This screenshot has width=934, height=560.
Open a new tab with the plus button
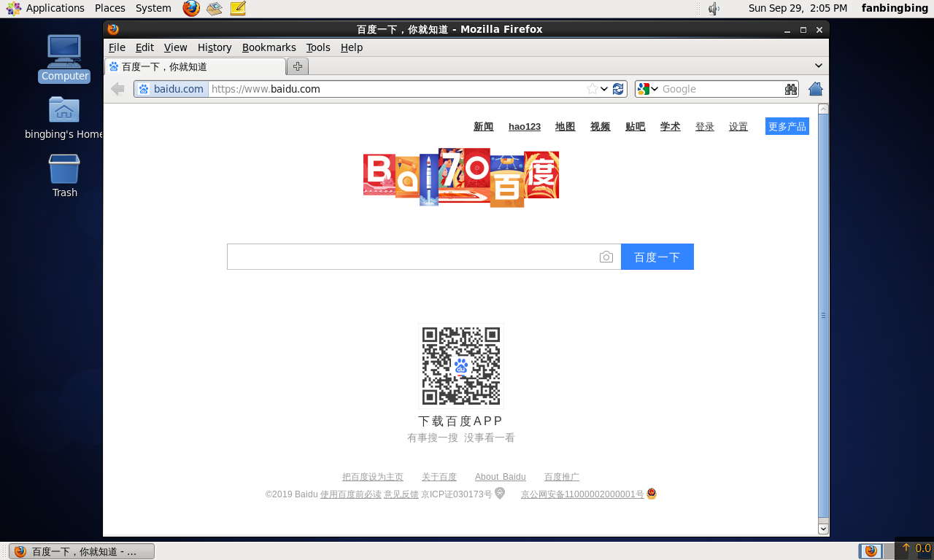[x=298, y=66]
